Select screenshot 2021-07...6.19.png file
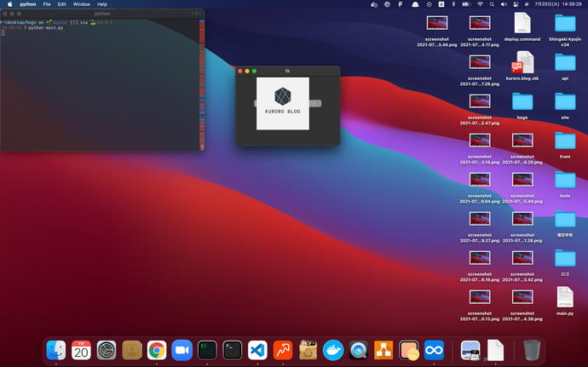 480,266
